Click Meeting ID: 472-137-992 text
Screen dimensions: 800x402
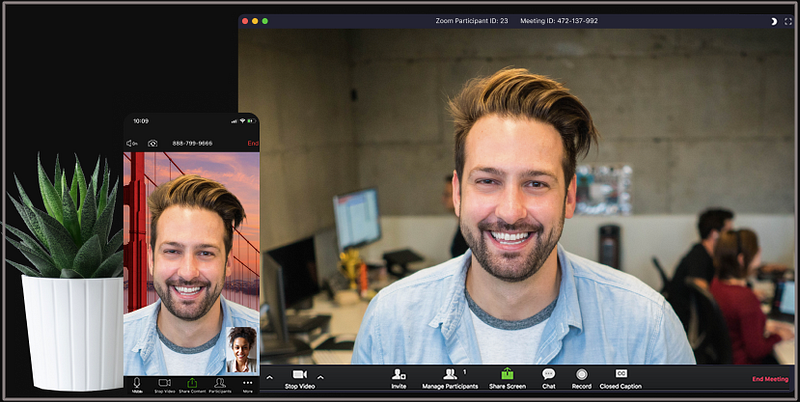(x=559, y=21)
